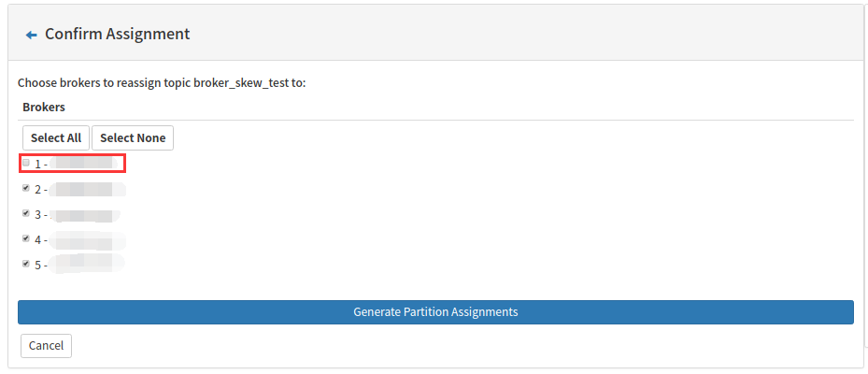Click the "Choose brokers to reassign" instruction text
This screenshot has height=374, width=868.
[x=93, y=82]
